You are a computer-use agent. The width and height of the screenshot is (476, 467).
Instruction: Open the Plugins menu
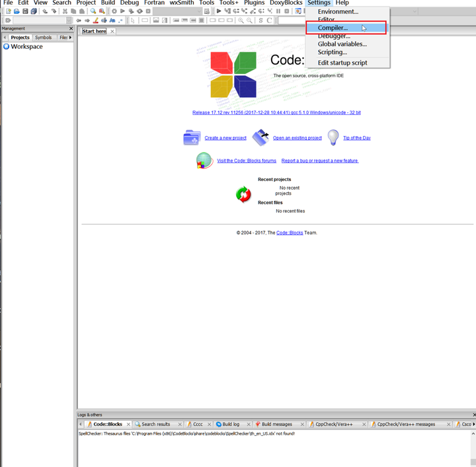click(x=254, y=3)
